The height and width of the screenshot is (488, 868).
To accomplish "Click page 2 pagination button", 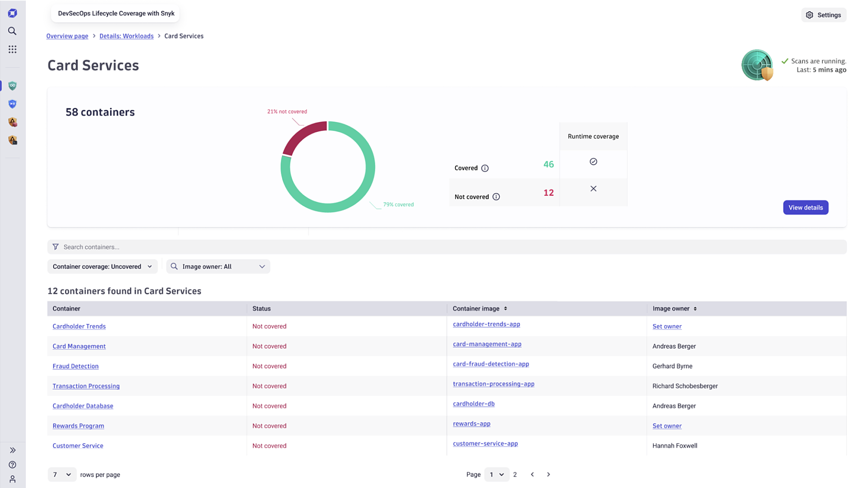I will [x=515, y=474].
